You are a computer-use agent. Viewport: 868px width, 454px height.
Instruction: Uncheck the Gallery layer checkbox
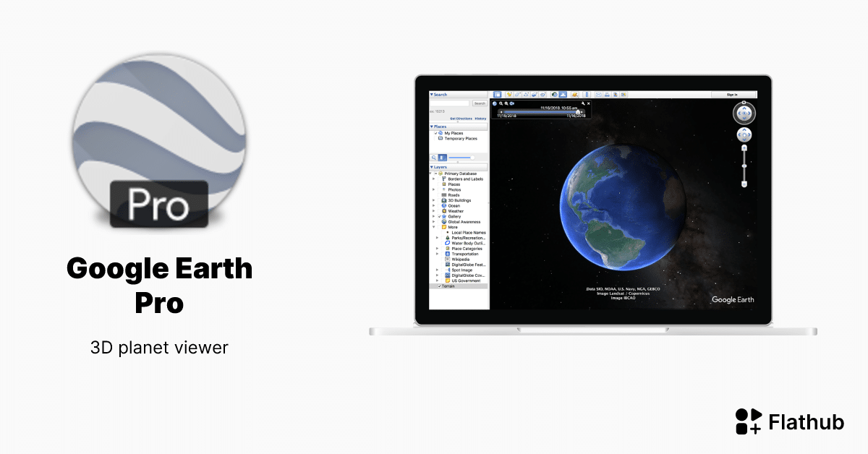coord(439,216)
